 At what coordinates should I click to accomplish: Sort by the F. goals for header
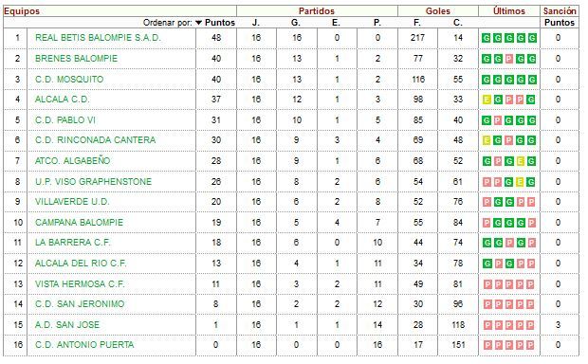[417, 23]
